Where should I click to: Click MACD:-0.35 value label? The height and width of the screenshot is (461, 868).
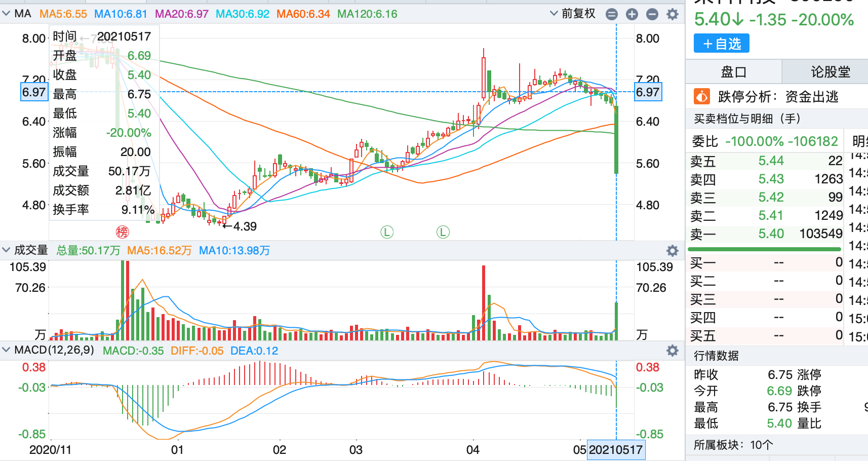(x=133, y=351)
